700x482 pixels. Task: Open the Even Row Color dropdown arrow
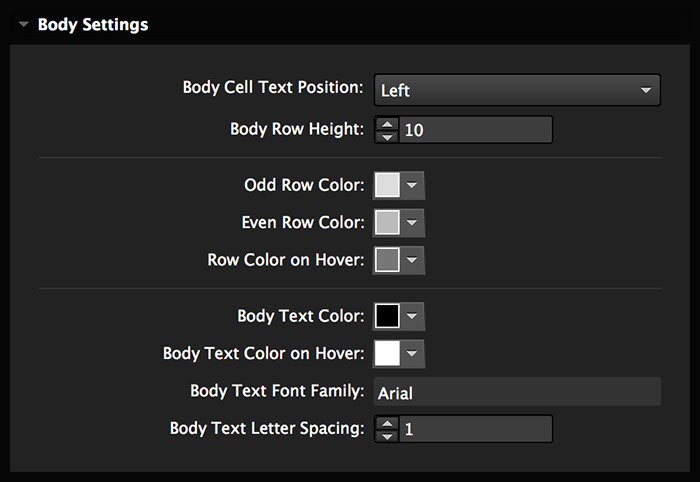coord(412,222)
